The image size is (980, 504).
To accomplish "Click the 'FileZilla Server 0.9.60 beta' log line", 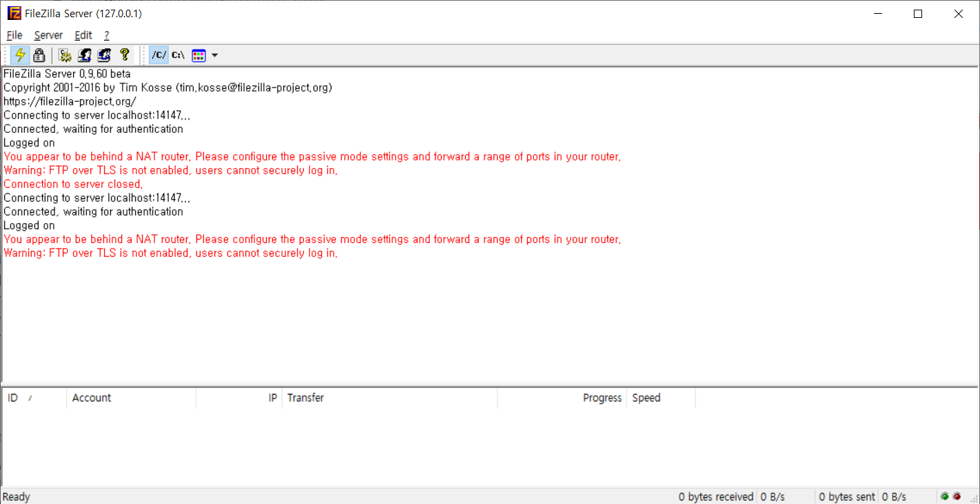I will click(x=67, y=74).
